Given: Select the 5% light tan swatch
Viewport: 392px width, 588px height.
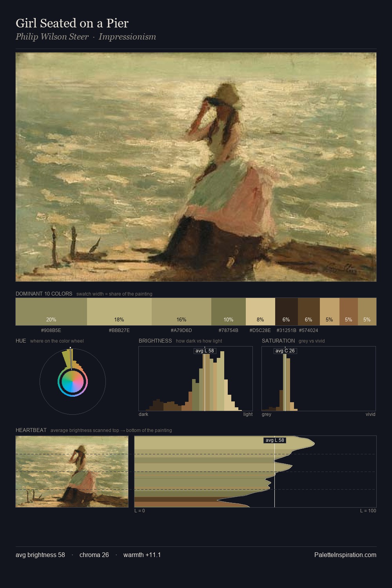Looking at the screenshot, I should click(330, 312).
